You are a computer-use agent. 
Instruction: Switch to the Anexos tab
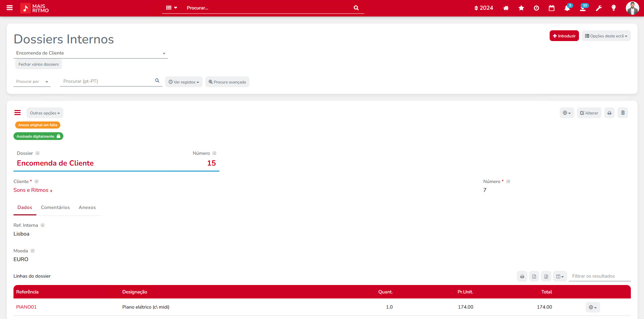tap(87, 208)
